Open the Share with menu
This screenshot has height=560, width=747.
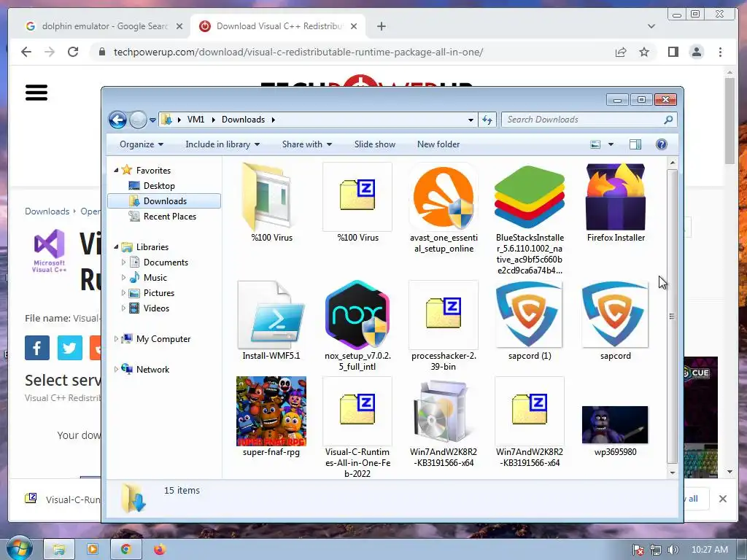[307, 144]
